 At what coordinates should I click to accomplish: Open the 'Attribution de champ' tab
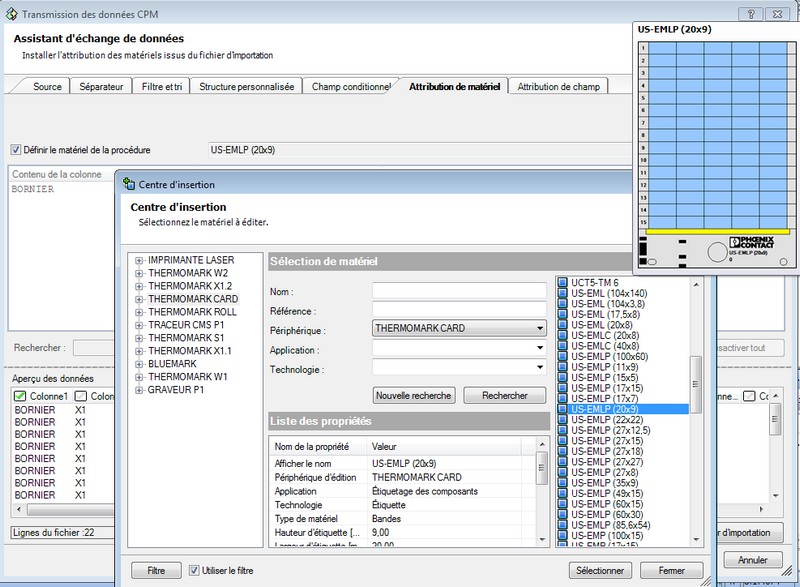coord(559,87)
